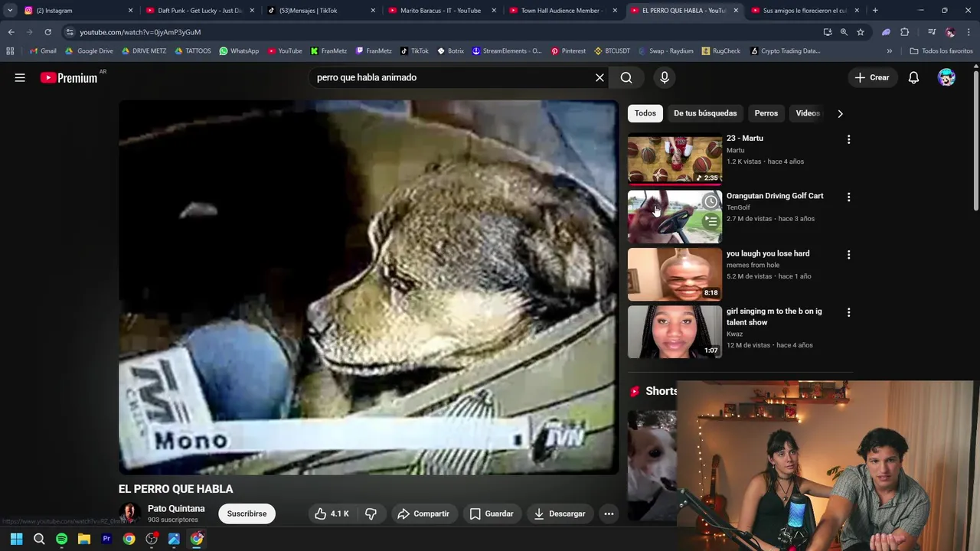Expand hidden bookmarks with double chevron

[x=889, y=51]
